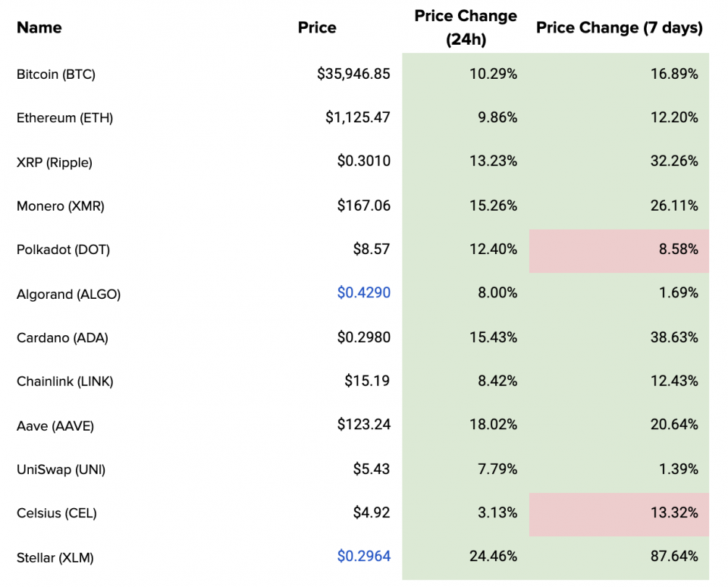Click the Price Change (7 days) header

(x=619, y=28)
